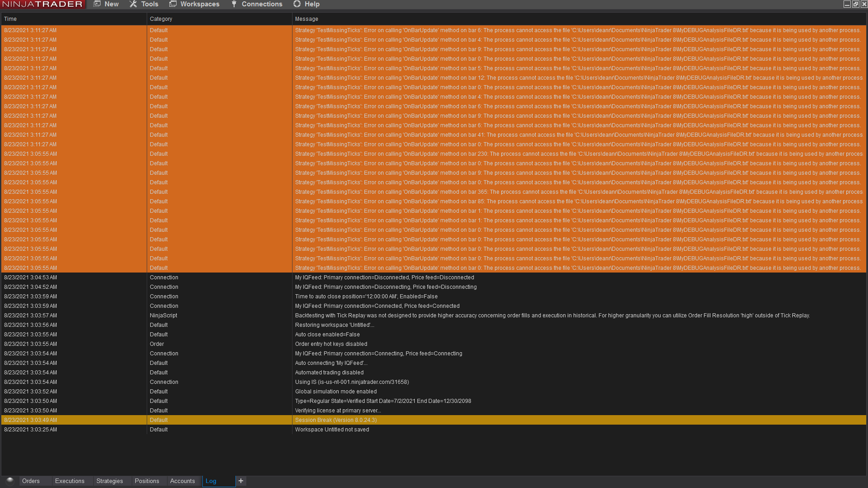Select 'Workspace Untitled not saved' message
The height and width of the screenshot is (488, 868).
point(332,430)
